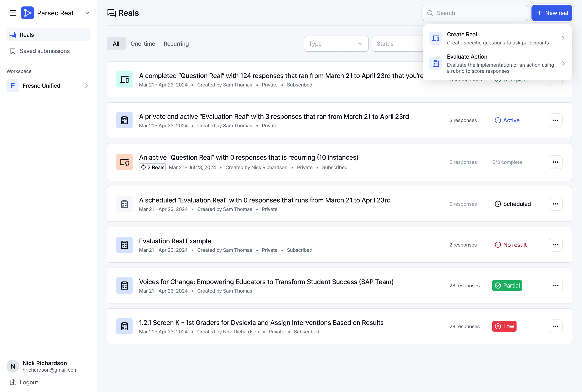Image resolution: width=582 pixels, height=392 pixels.
Task: Open the Voices for Change real title
Action: (266, 282)
